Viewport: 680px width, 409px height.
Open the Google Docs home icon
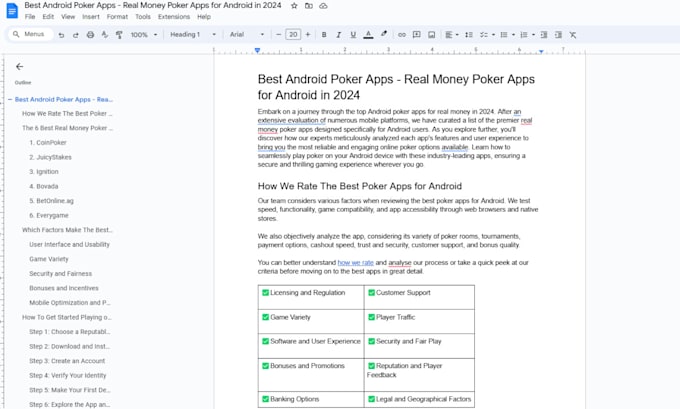pos(12,10)
